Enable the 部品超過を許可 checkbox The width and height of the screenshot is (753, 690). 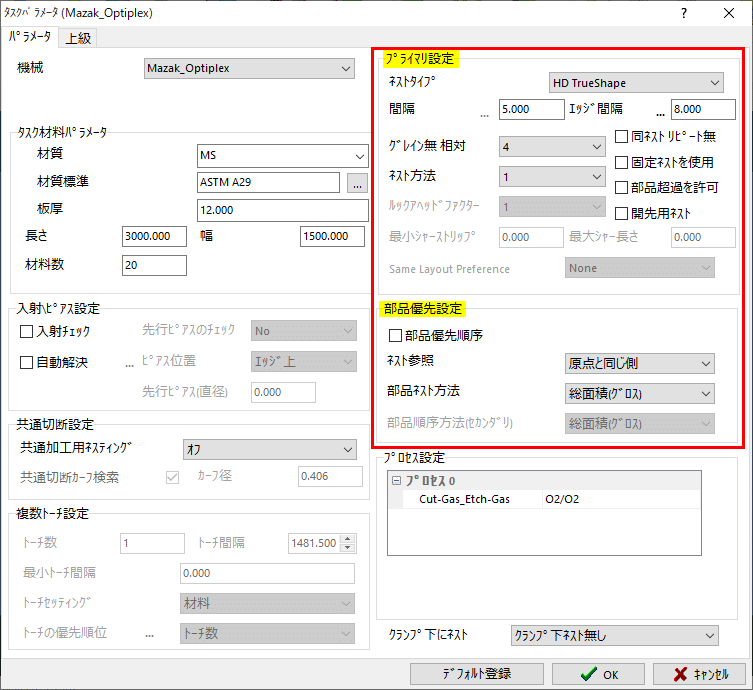tap(621, 187)
